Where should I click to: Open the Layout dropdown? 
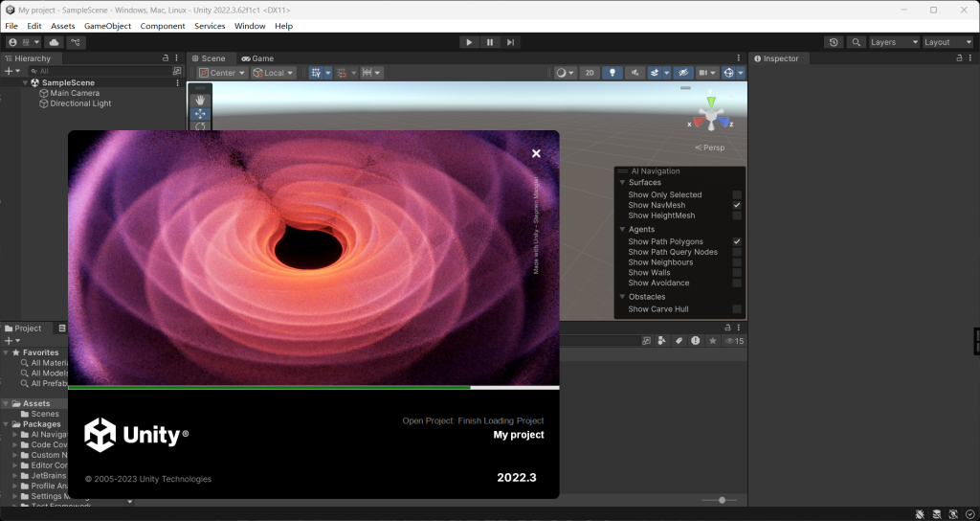[x=948, y=42]
